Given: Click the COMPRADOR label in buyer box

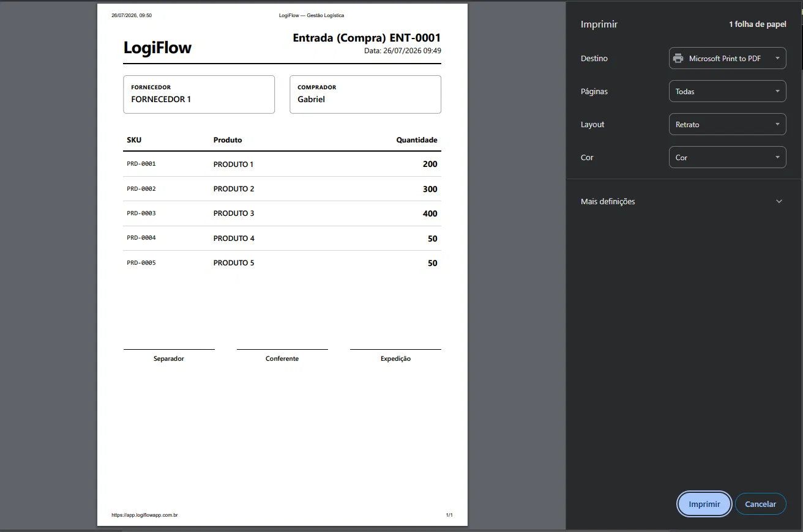Looking at the screenshot, I should 317,87.
